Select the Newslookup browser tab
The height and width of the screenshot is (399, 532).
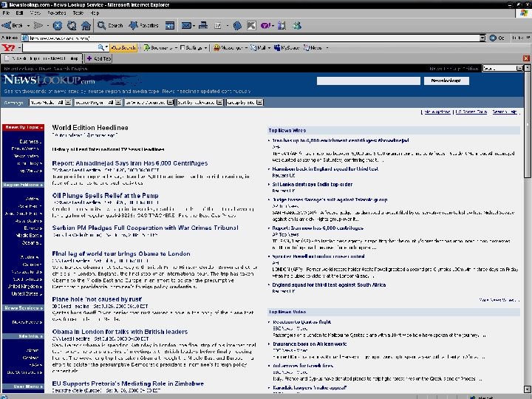pos(41,58)
